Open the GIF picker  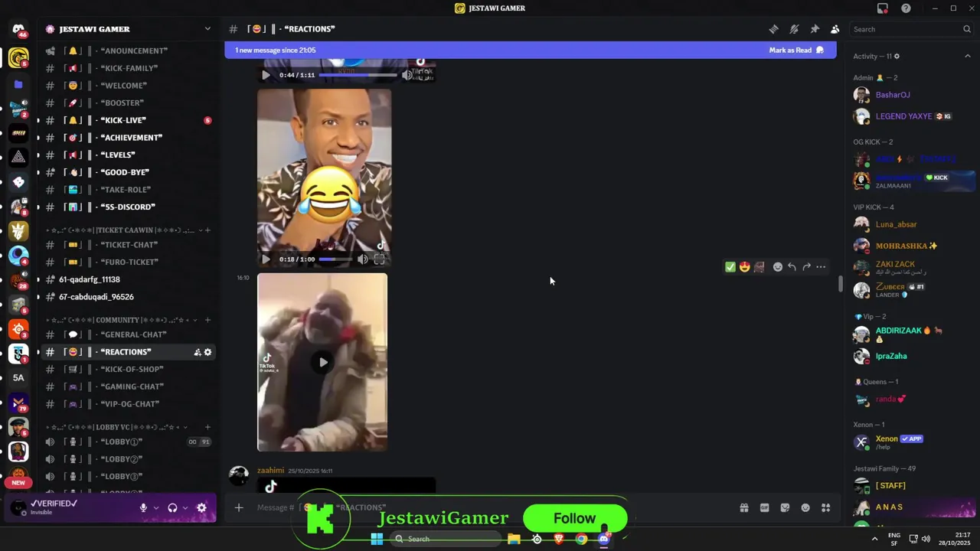pyautogui.click(x=764, y=507)
